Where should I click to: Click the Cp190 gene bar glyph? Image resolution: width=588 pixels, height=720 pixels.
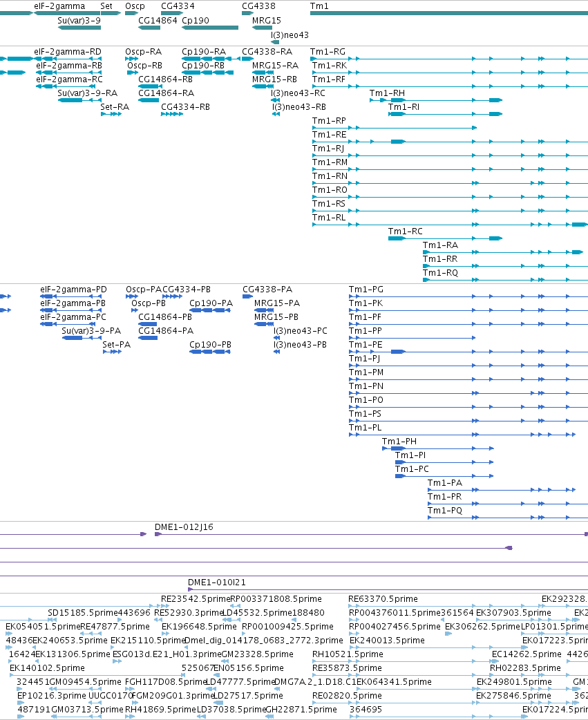(x=210, y=28)
